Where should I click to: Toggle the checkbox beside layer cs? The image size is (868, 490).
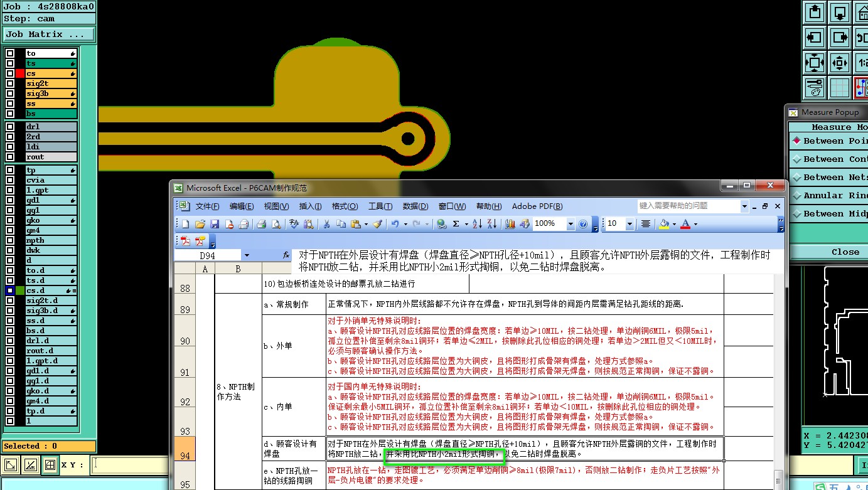click(10, 73)
